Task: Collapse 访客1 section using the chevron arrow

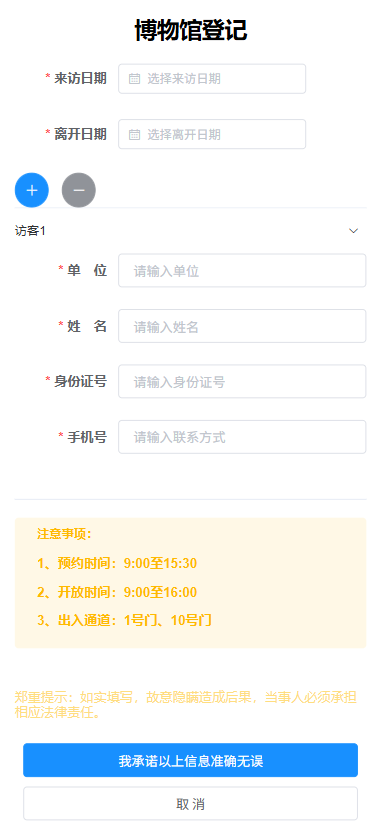Action: point(354,231)
